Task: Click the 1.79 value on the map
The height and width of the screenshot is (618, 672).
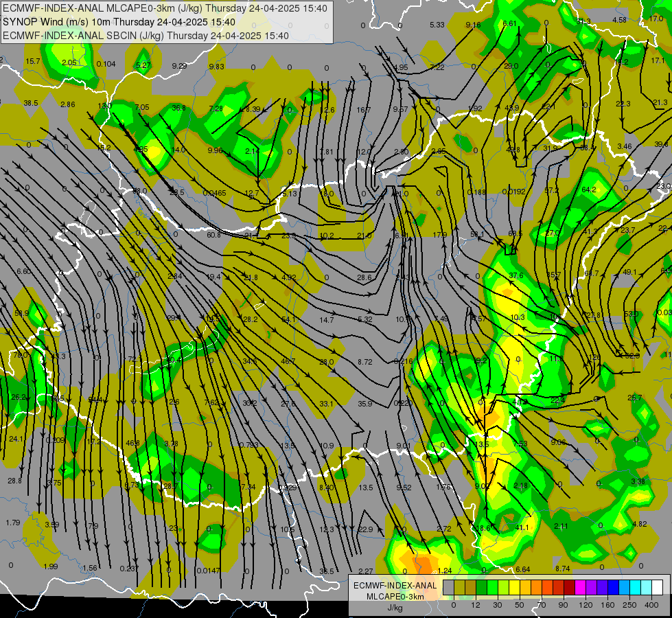Action: click(x=13, y=523)
